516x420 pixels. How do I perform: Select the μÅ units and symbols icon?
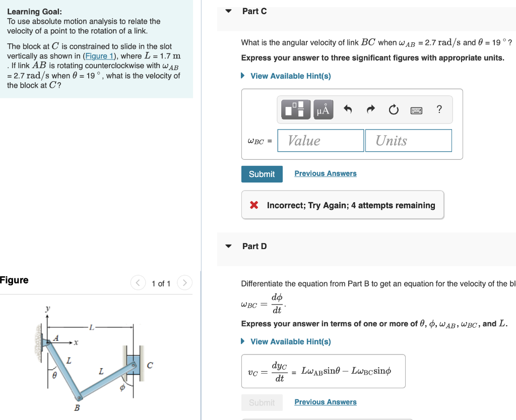coord(322,109)
